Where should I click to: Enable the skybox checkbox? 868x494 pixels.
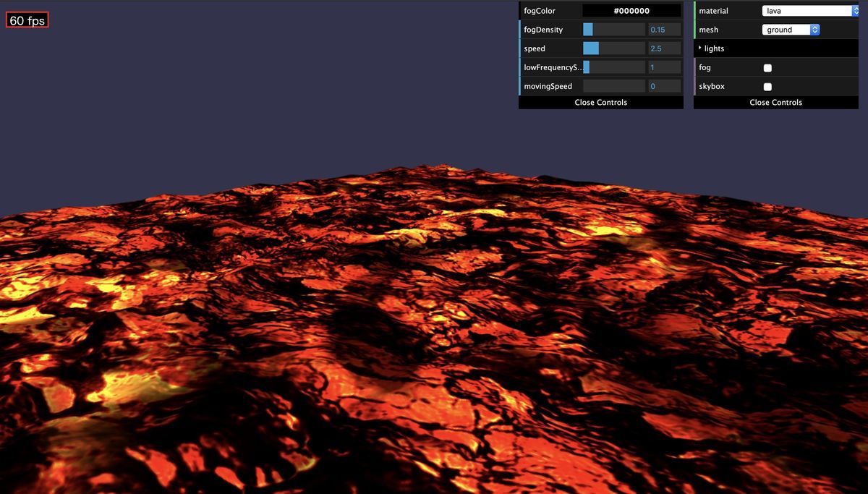click(x=767, y=87)
